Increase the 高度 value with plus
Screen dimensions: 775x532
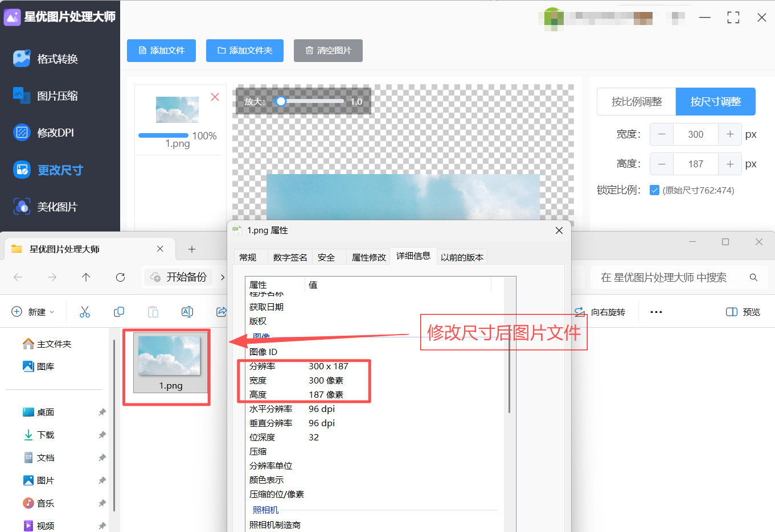[x=730, y=164]
